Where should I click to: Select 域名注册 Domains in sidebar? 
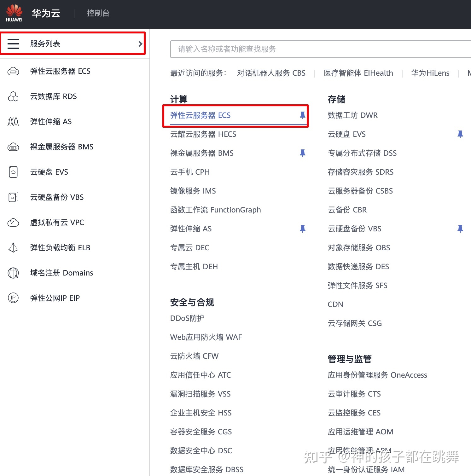click(x=61, y=273)
